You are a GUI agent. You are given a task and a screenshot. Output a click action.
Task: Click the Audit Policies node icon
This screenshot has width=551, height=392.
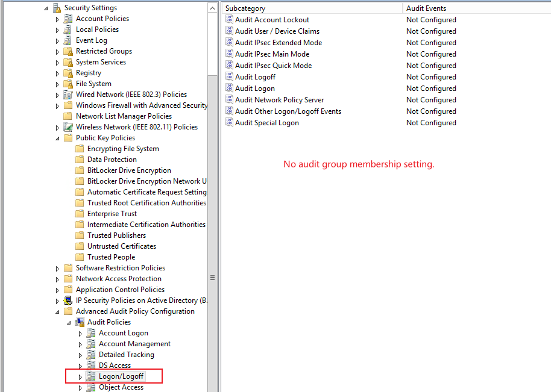80,322
